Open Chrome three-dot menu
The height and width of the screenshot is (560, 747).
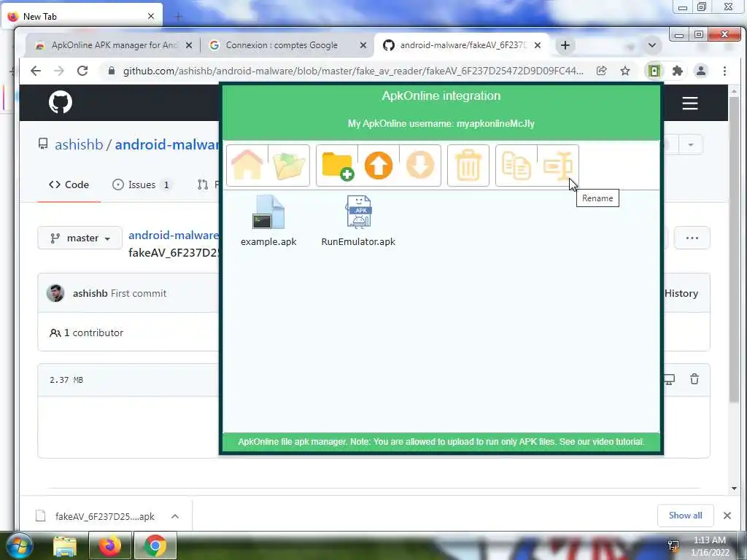tap(724, 71)
